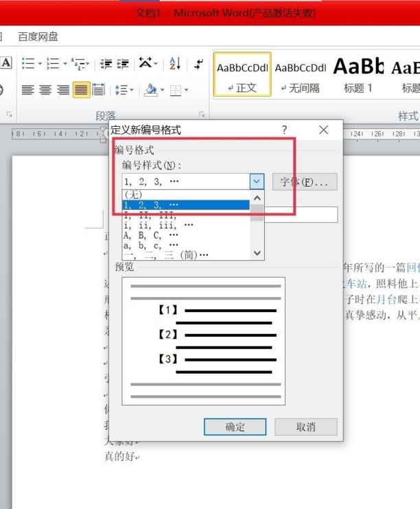Choose the (无) option in list
Screen dimensions: 420x509
pyautogui.click(x=133, y=195)
